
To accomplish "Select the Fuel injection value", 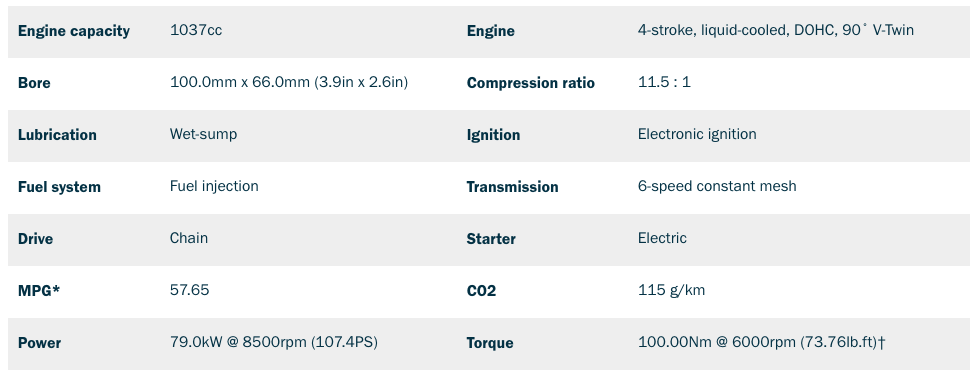I will pos(214,186).
